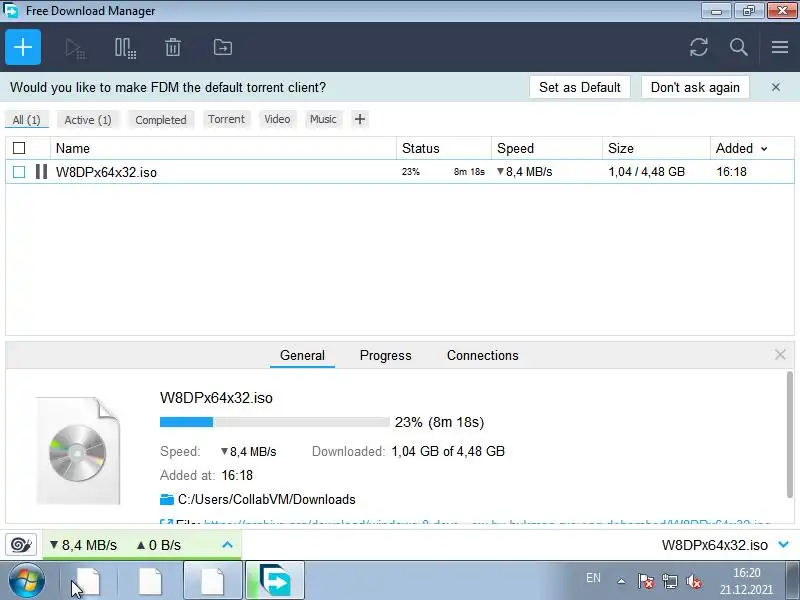Screen dimensions: 800x600
Task: Check the select-all checkbox in header
Action: tap(19, 148)
